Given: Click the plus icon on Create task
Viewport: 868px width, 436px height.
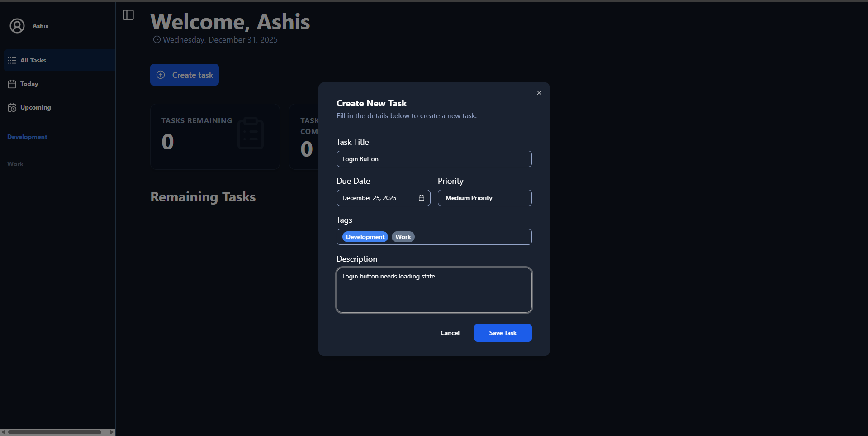Looking at the screenshot, I should pos(161,75).
